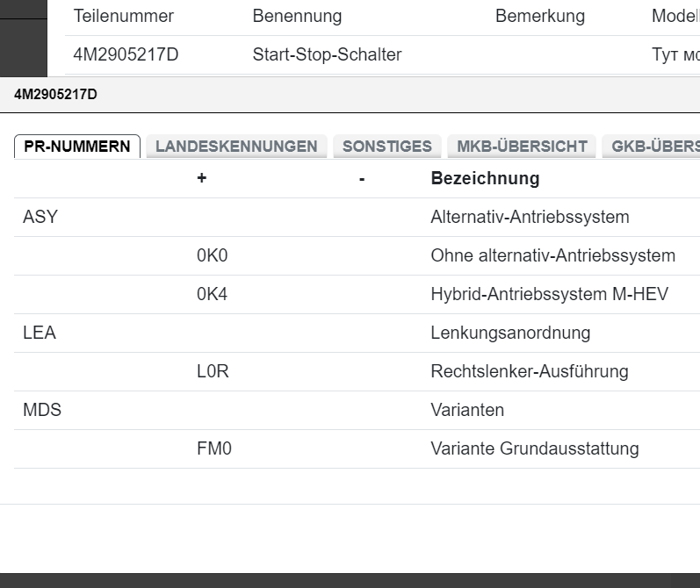Click the Start-Stop-Schalter part name
The height and width of the screenshot is (588, 700).
coord(327,54)
